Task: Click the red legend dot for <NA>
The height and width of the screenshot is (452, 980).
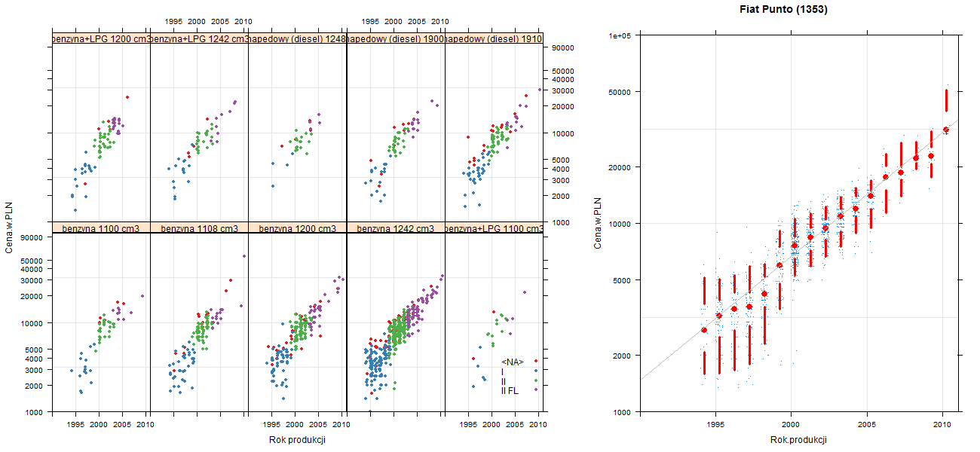Action: (x=536, y=362)
